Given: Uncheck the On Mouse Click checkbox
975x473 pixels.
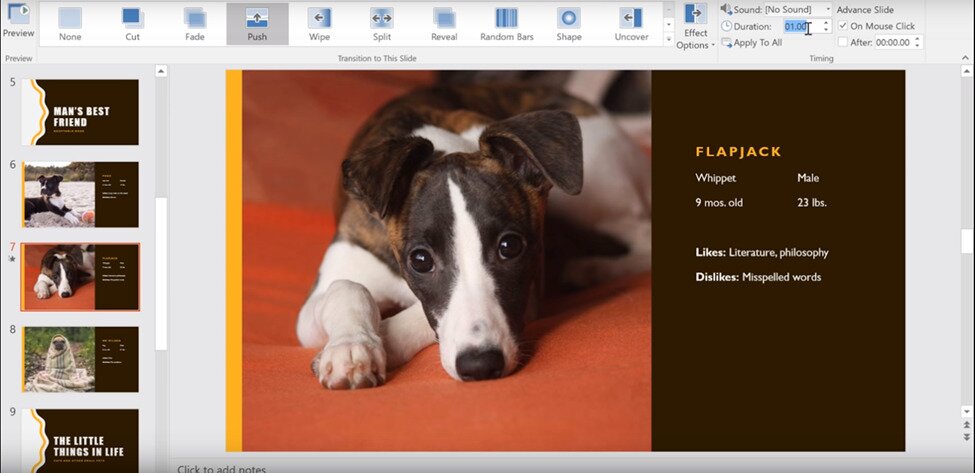Looking at the screenshot, I should pos(843,26).
